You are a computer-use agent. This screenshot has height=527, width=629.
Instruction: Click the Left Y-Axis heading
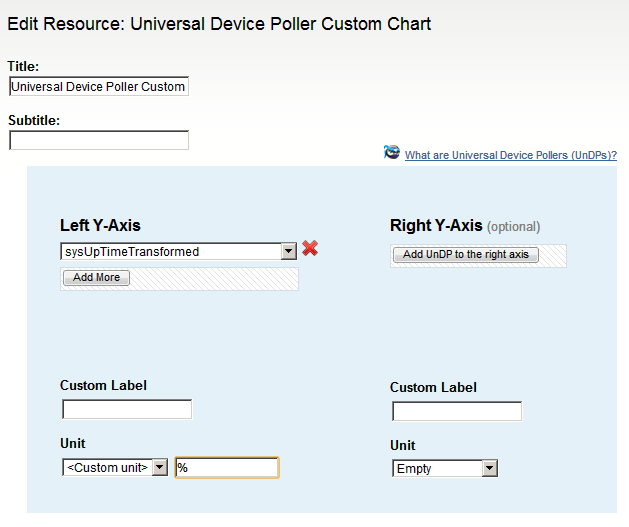[101, 226]
